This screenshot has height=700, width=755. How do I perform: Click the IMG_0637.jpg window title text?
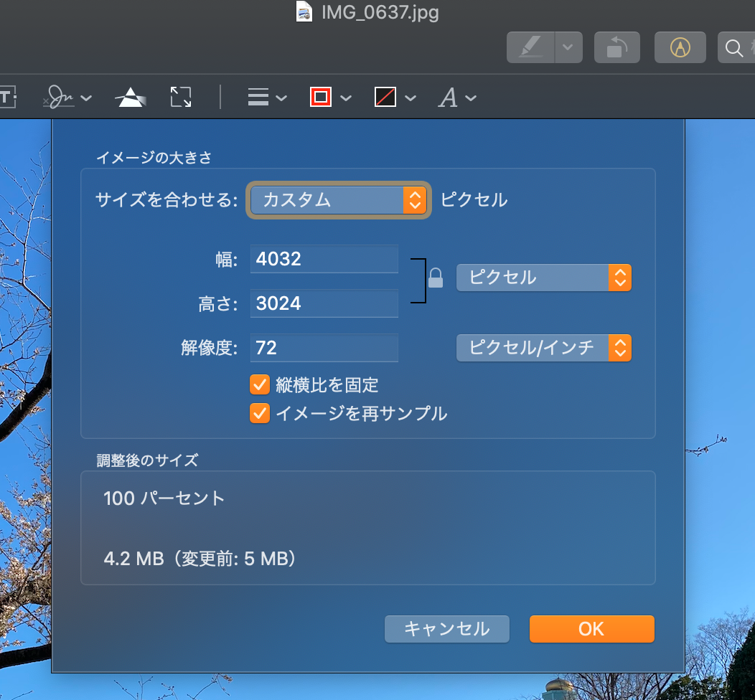tap(380, 12)
